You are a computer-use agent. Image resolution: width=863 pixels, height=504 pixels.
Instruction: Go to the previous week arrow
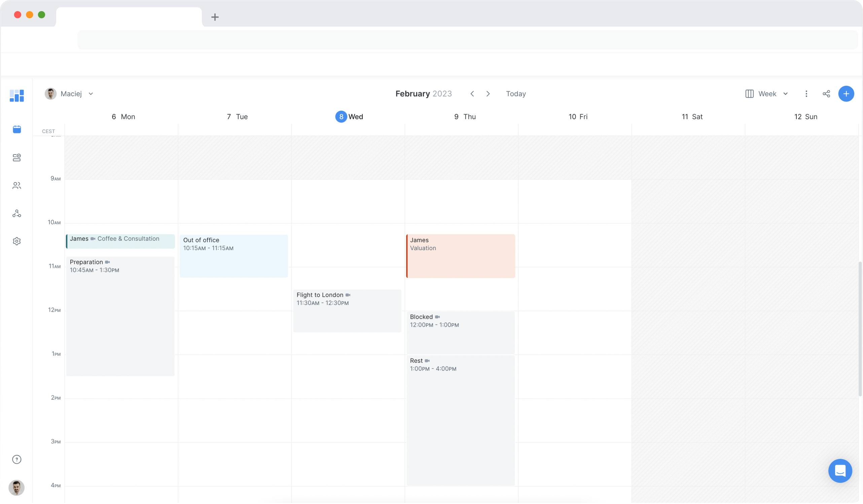473,94
